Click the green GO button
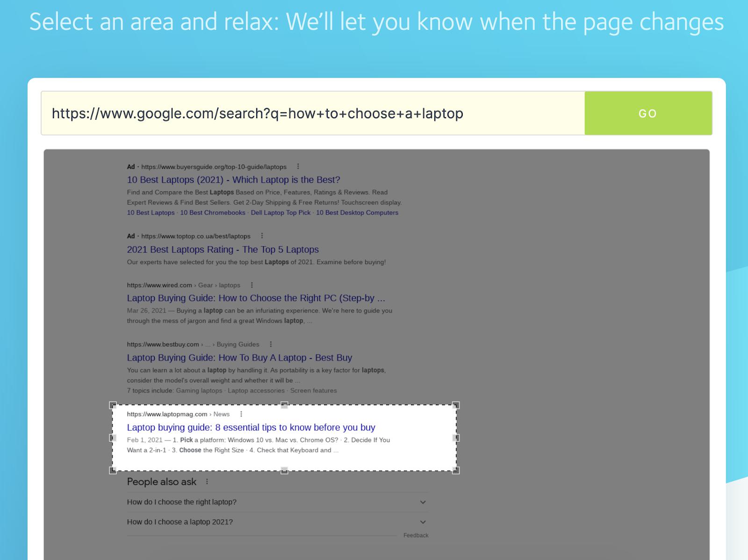The width and height of the screenshot is (748, 560). click(647, 114)
